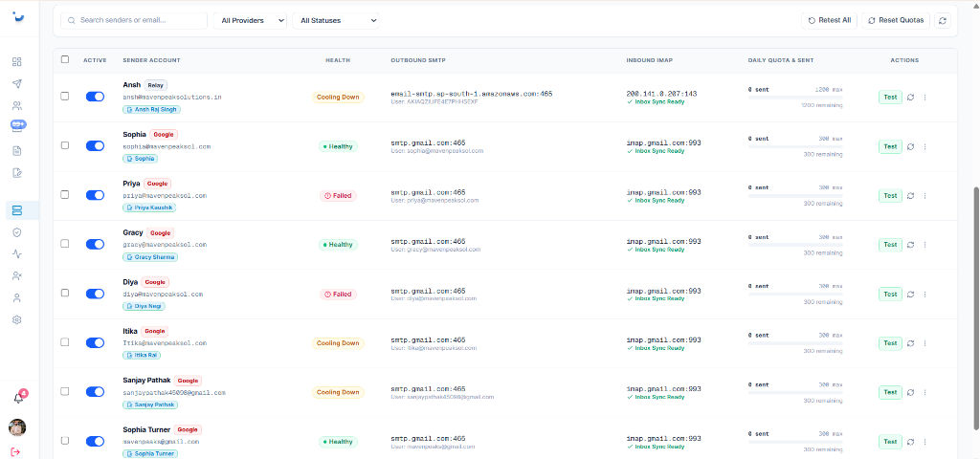This screenshot has height=459, width=980.
Task: Open the All Providers dropdown
Action: pos(250,21)
